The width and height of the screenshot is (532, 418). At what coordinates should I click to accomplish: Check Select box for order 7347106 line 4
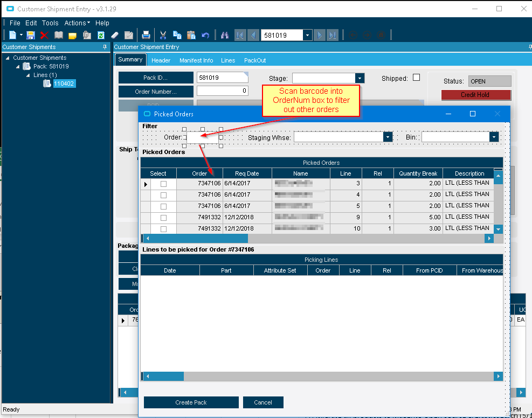coord(163,196)
